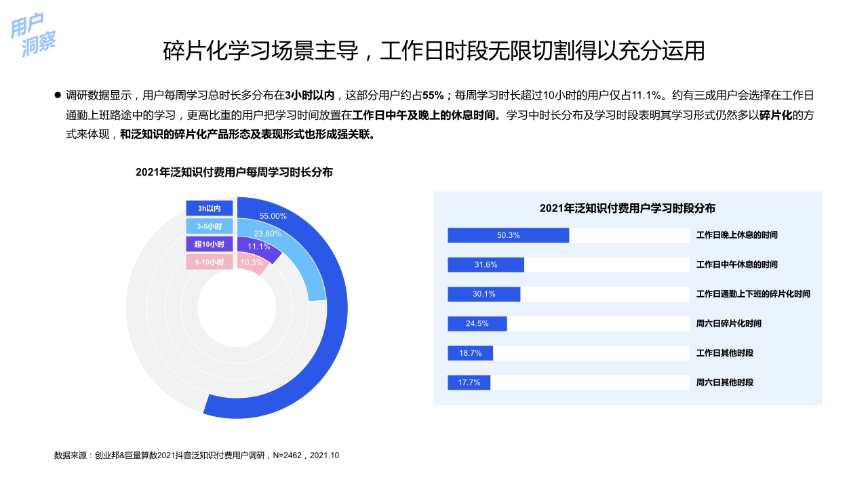Viewport: 868px width, 488px height.
Task: Select the 17.7% bar for 周六日其他时段
Action: [468, 382]
